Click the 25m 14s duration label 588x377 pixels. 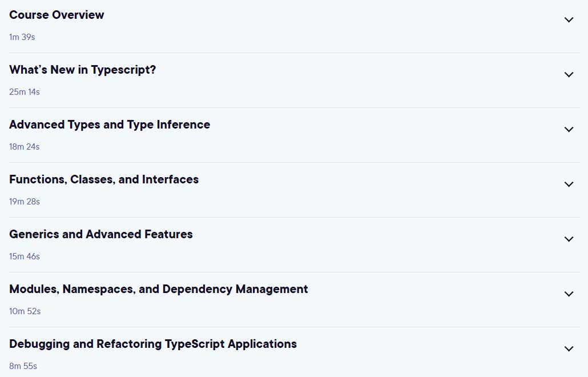(x=25, y=92)
